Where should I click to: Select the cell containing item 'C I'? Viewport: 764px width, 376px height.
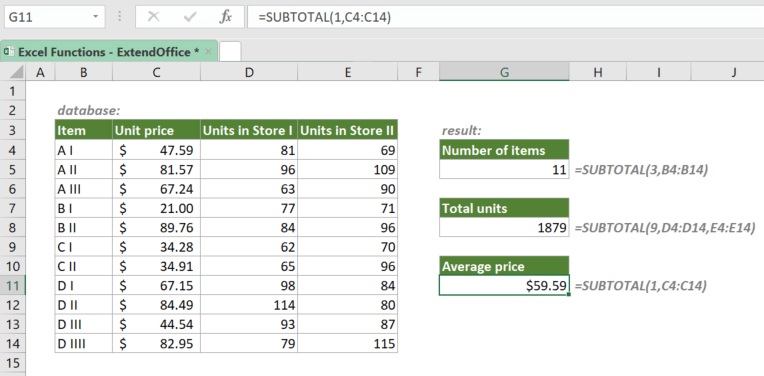[84, 246]
